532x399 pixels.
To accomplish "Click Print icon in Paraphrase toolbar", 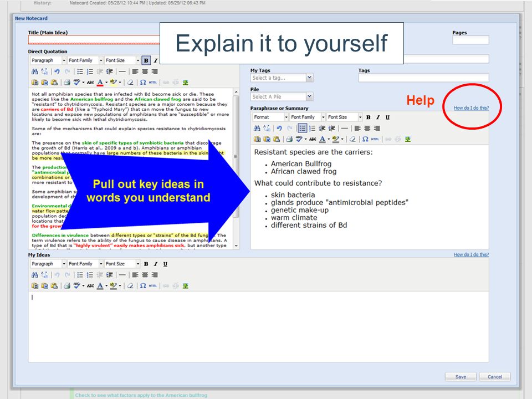I will (289, 139).
